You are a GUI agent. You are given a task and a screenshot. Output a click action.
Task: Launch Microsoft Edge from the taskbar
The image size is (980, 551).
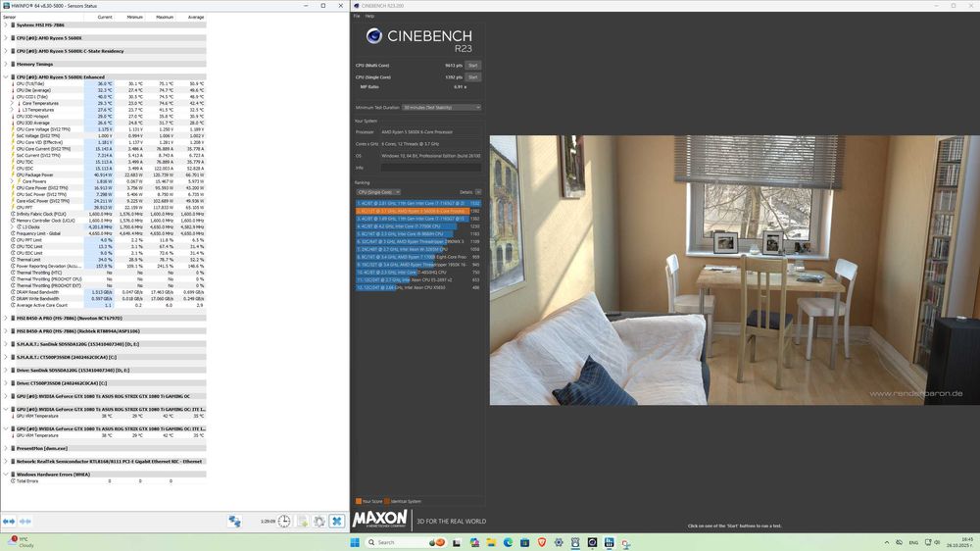508,542
